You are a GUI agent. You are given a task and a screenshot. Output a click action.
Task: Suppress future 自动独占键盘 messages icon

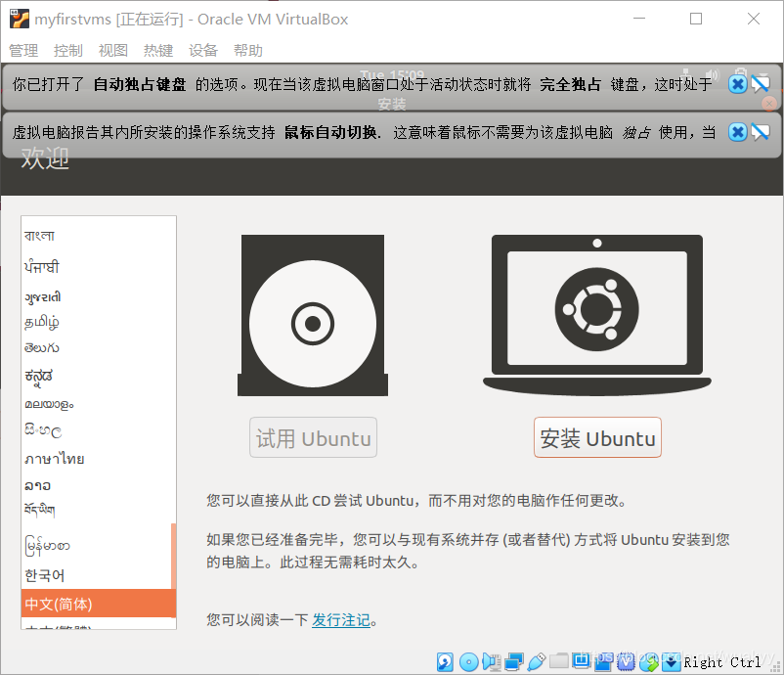(760, 84)
